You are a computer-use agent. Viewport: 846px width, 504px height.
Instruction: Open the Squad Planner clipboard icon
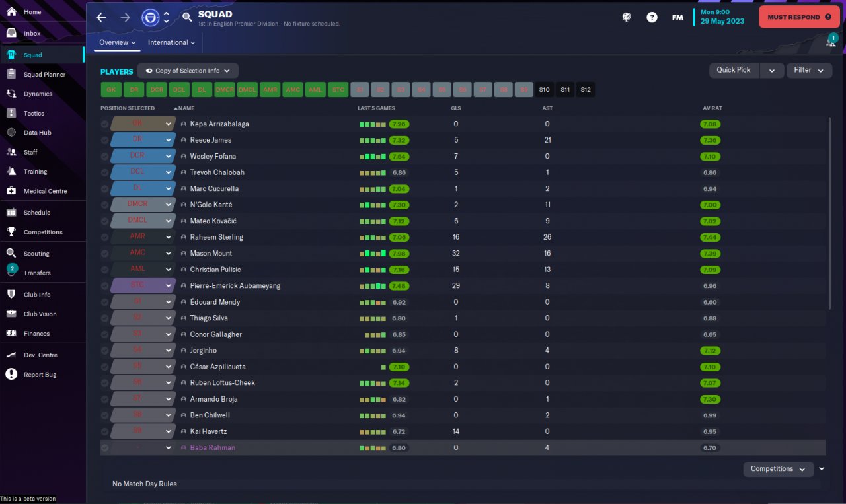pyautogui.click(x=11, y=75)
